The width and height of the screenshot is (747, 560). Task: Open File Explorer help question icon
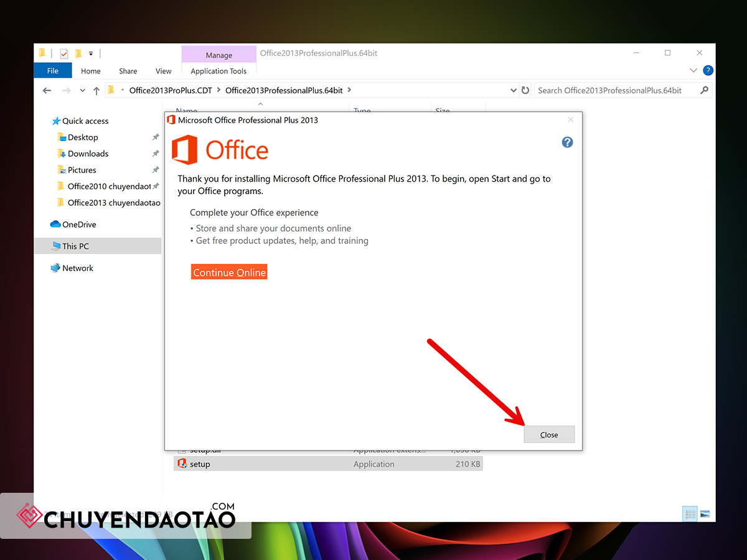pyautogui.click(x=708, y=70)
